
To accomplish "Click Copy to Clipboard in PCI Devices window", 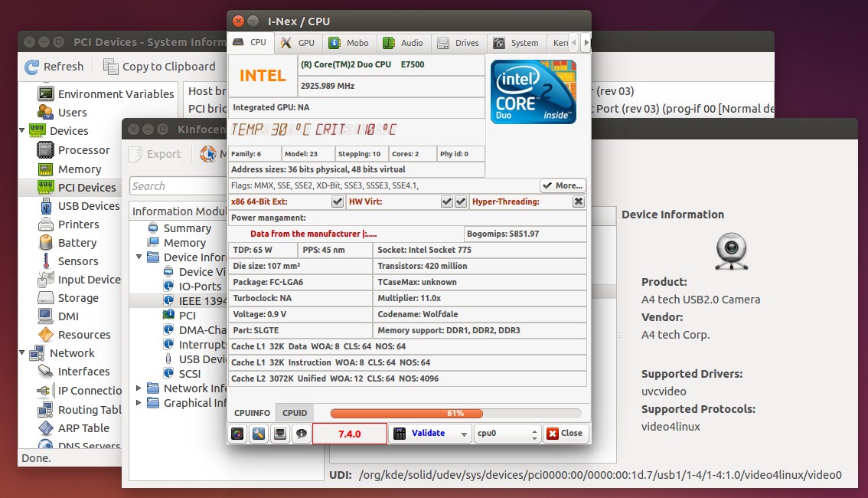I will pos(161,67).
